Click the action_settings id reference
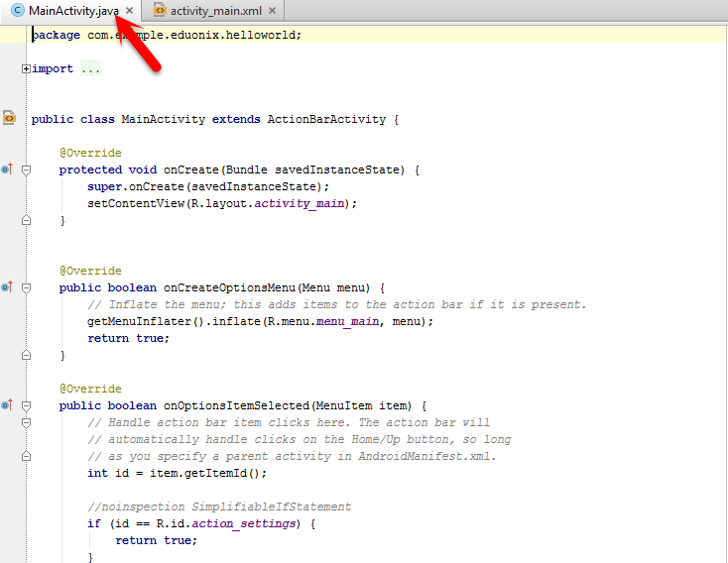The width and height of the screenshot is (728, 563). tap(244, 524)
